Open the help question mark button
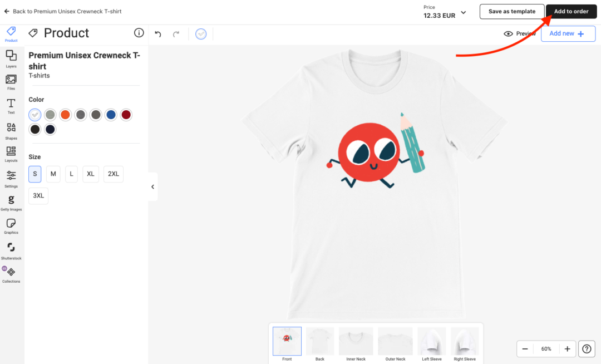The image size is (601, 364). (587, 349)
